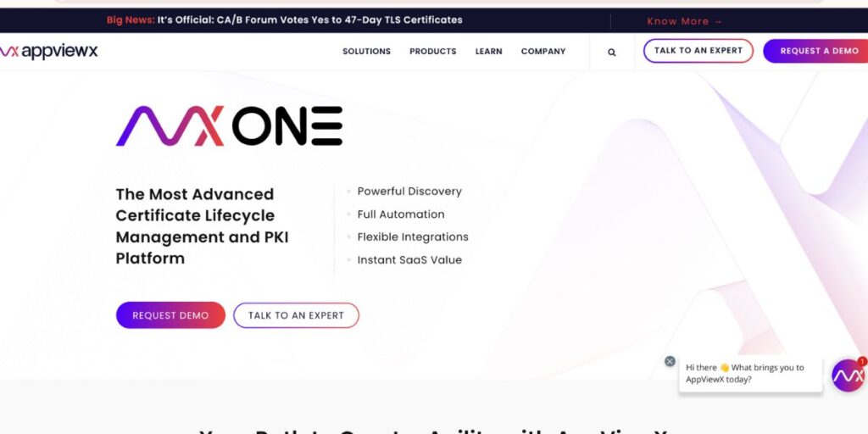Read the 47-Day TLS Certificates headline
868x434 pixels.
(309, 19)
